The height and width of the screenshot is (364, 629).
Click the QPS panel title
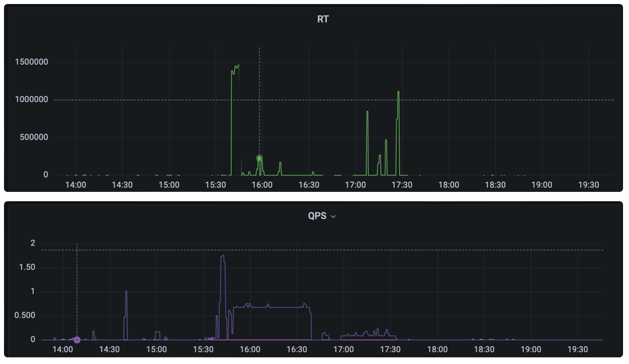point(317,216)
